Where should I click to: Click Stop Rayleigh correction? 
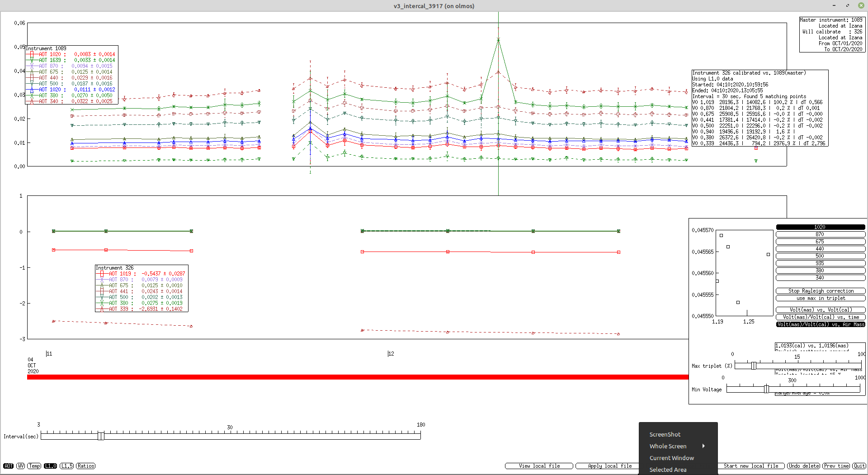pos(821,291)
